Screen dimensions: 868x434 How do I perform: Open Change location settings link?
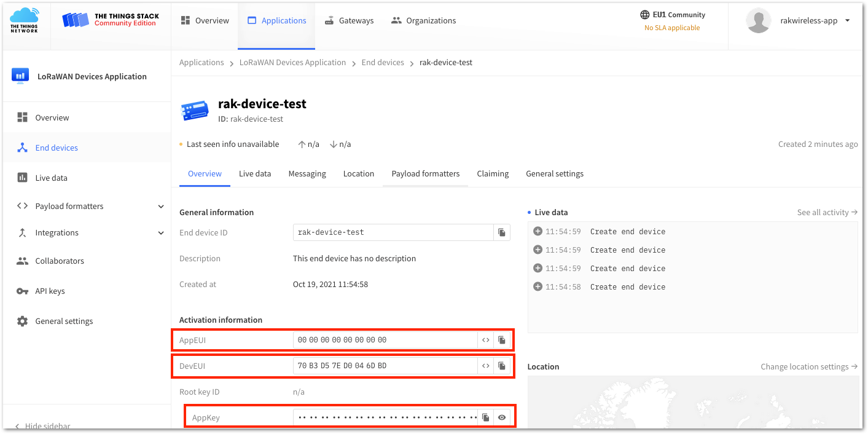point(809,366)
